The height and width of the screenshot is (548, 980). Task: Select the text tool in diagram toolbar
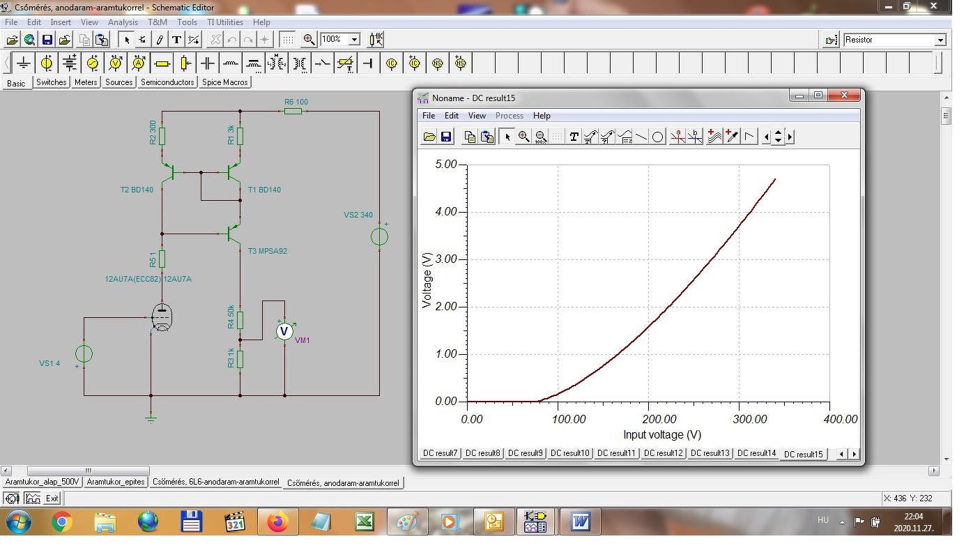pyautogui.click(x=574, y=137)
